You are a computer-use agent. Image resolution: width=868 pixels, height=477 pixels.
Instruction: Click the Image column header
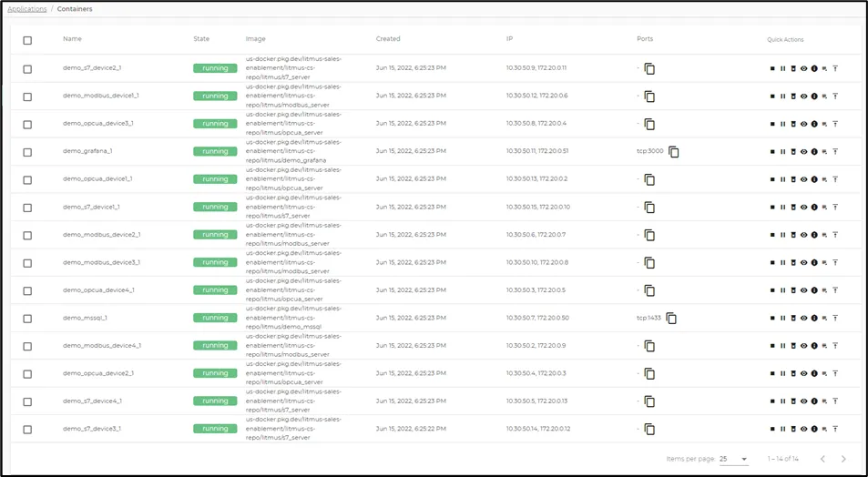point(256,39)
